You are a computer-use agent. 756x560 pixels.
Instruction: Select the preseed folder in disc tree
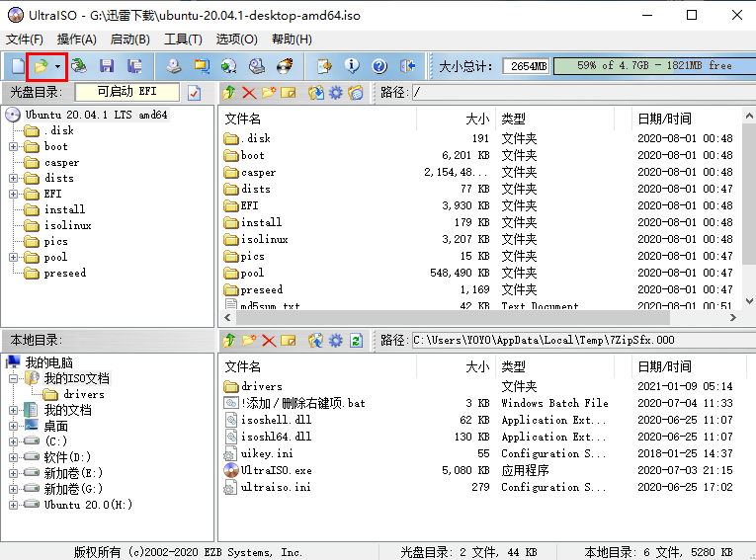[64, 274]
